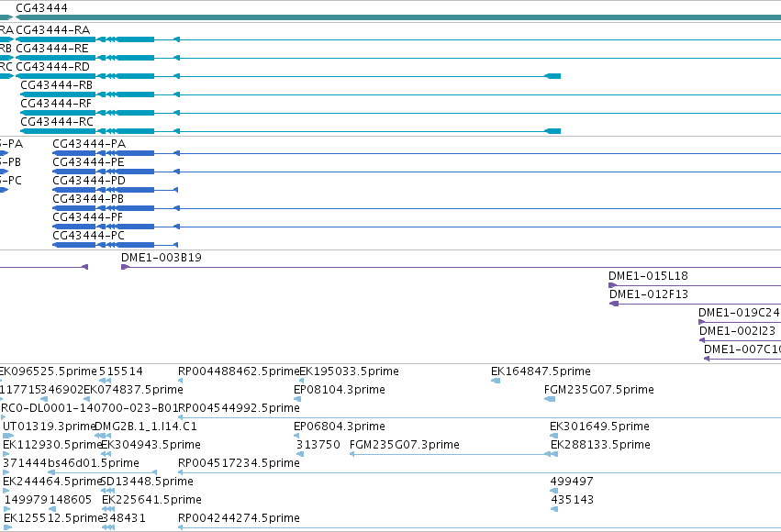Click the CG43444-RD transcript label

(53, 67)
